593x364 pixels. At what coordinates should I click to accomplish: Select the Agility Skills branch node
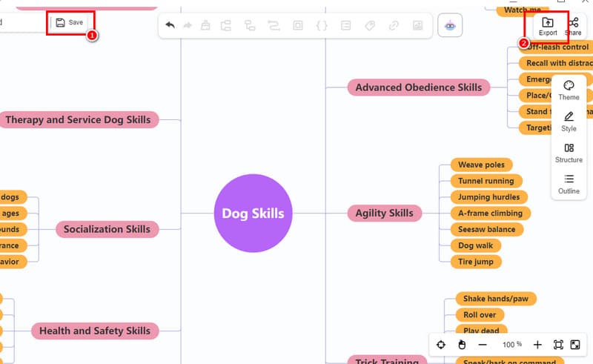(384, 214)
